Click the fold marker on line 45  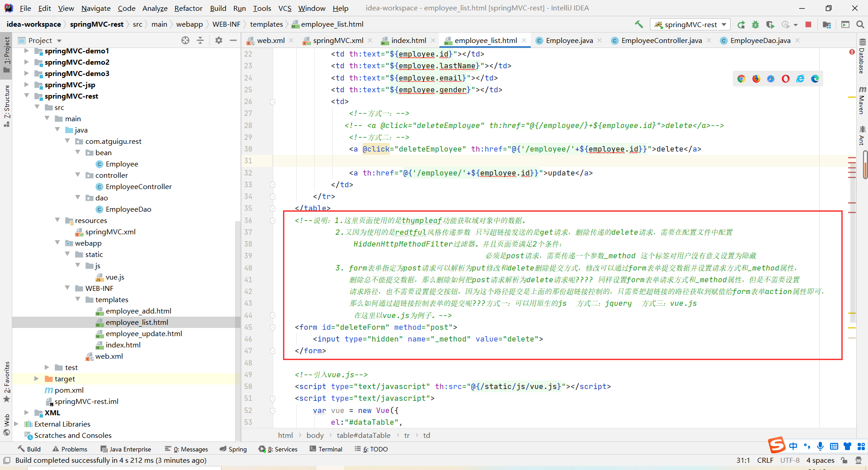tap(273, 327)
